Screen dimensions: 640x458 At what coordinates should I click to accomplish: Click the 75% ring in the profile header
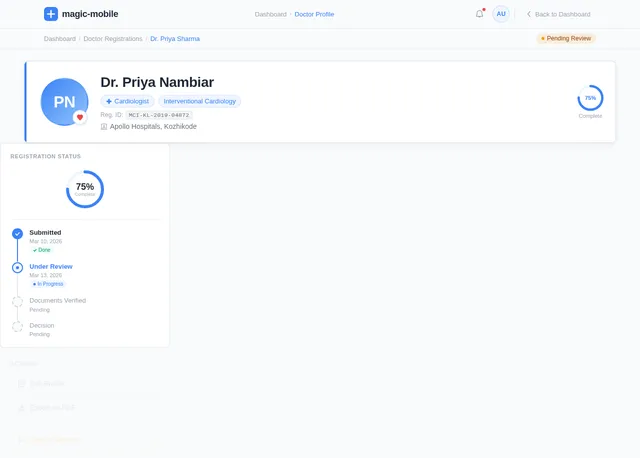pyautogui.click(x=590, y=98)
